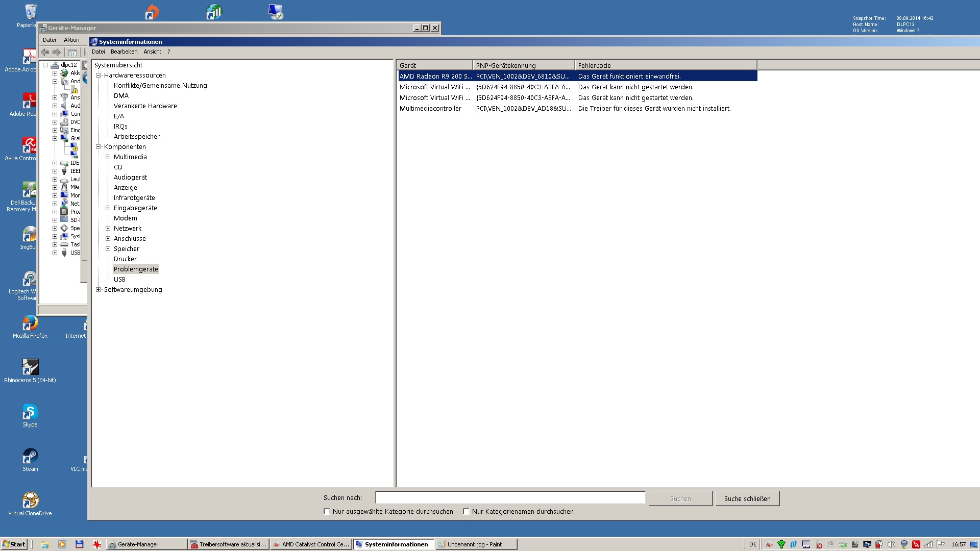Expand the Multimedia tree node
The height and width of the screenshot is (551, 980).
tap(108, 157)
